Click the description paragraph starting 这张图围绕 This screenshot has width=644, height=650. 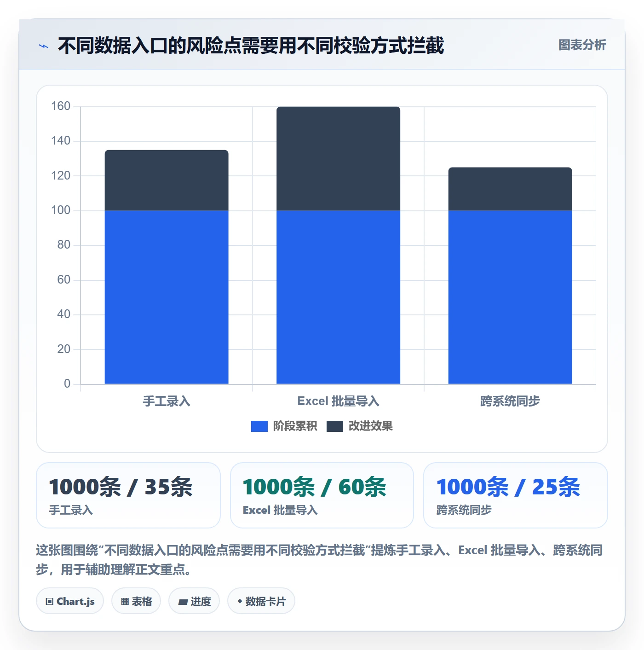[x=319, y=560]
